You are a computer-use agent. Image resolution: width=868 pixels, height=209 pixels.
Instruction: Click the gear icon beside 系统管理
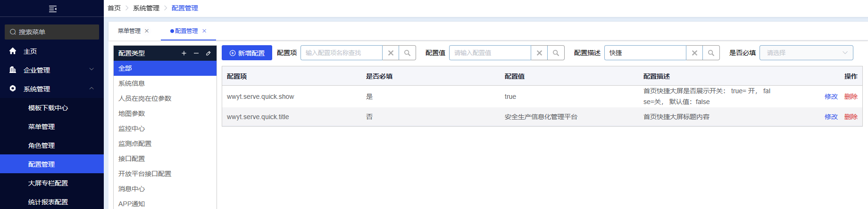13,88
